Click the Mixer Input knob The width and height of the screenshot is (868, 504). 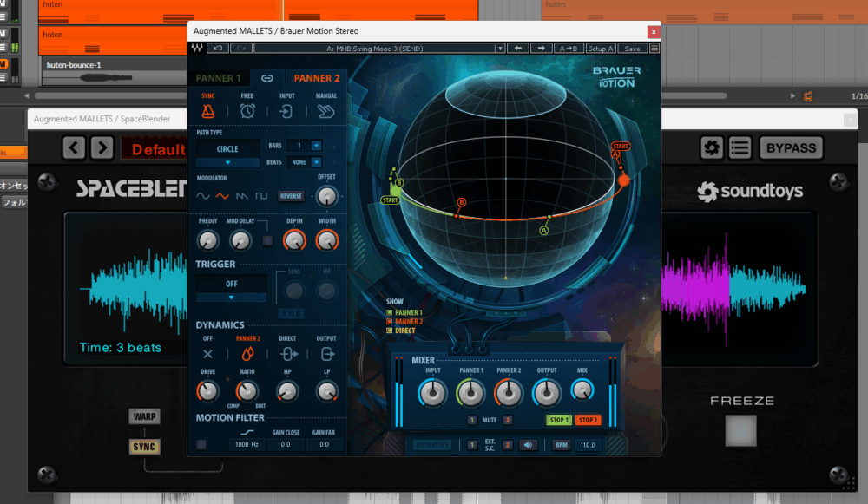click(x=432, y=393)
